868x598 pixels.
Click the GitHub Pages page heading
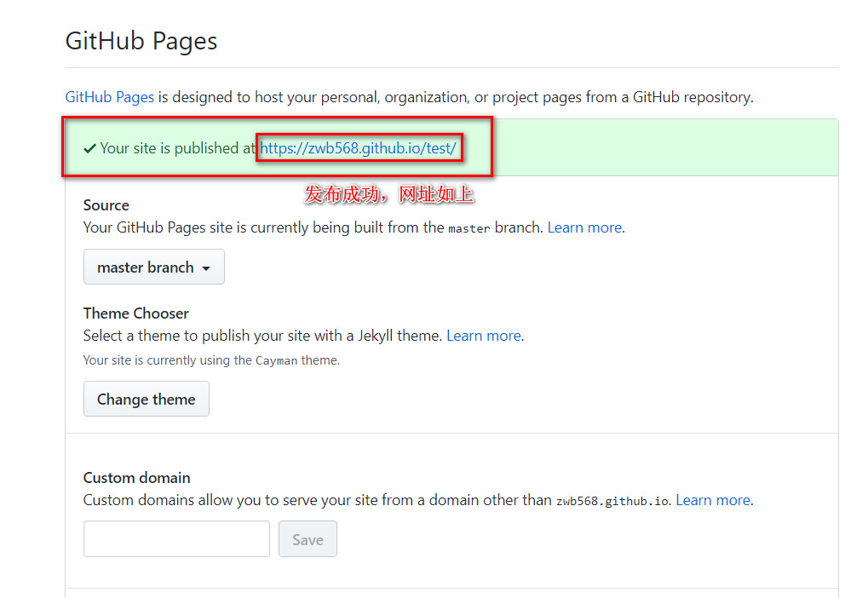click(141, 42)
